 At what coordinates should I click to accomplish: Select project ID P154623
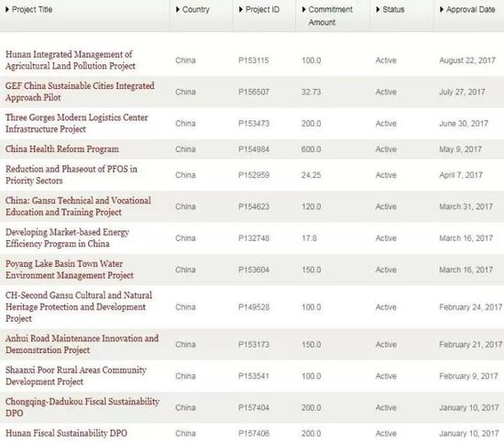click(254, 206)
